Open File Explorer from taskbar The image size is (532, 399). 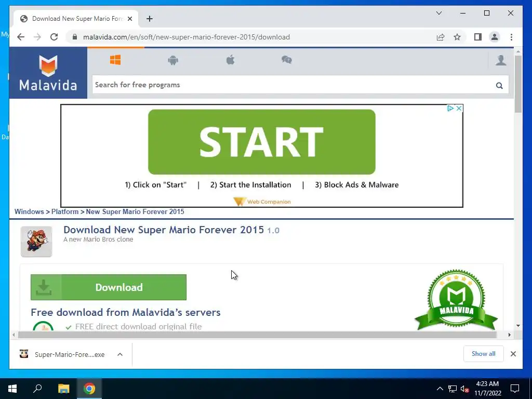pos(63,389)
